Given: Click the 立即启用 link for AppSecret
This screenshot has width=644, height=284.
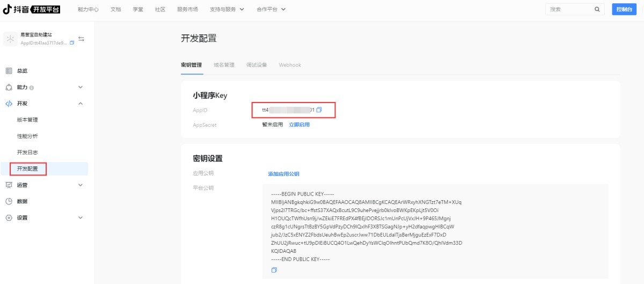Looking at the screenshot, I should point(299,125).
